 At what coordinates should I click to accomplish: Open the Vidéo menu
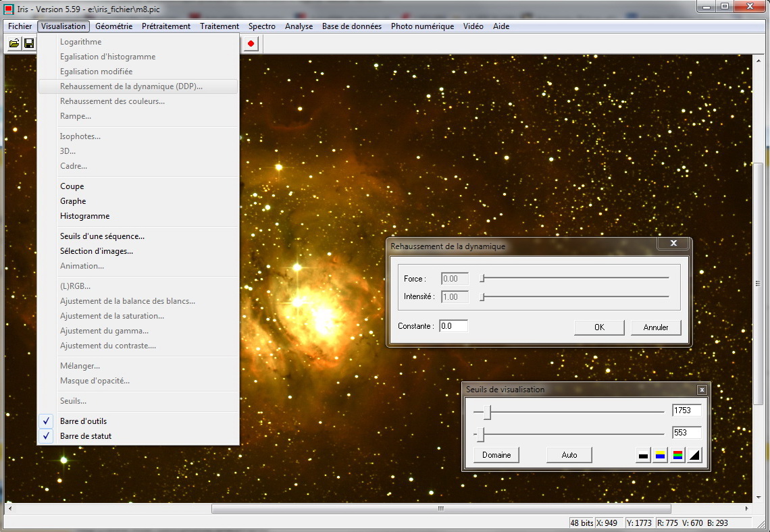[473, 26]
